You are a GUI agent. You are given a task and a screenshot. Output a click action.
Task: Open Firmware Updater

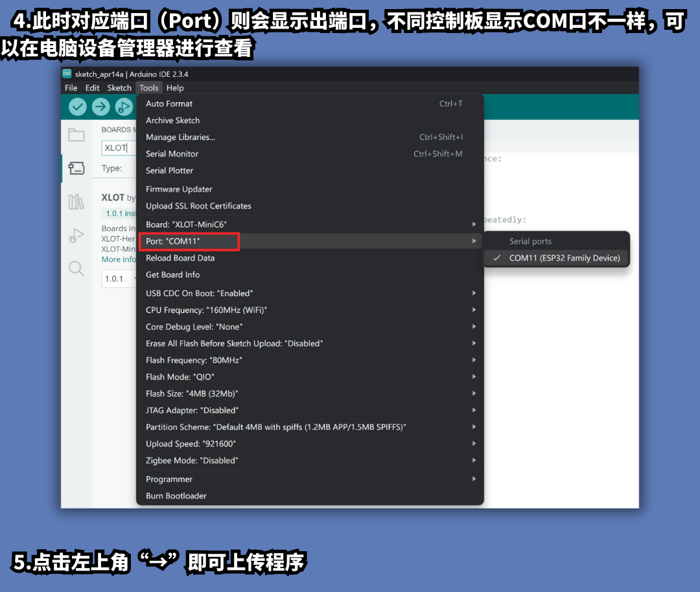(x=310, y=189)
